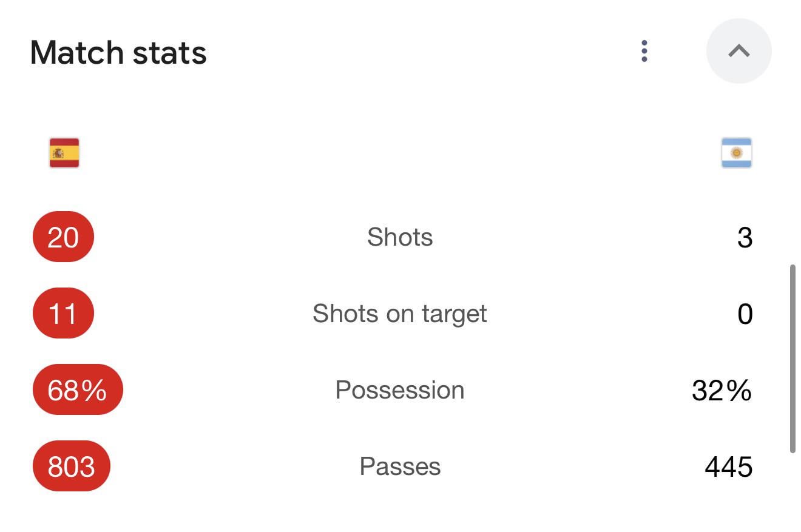Select Spain's 803 passes badge
The width and height of the screenshot is (801, 532).
pyautogui.click(x=71, y=466)
